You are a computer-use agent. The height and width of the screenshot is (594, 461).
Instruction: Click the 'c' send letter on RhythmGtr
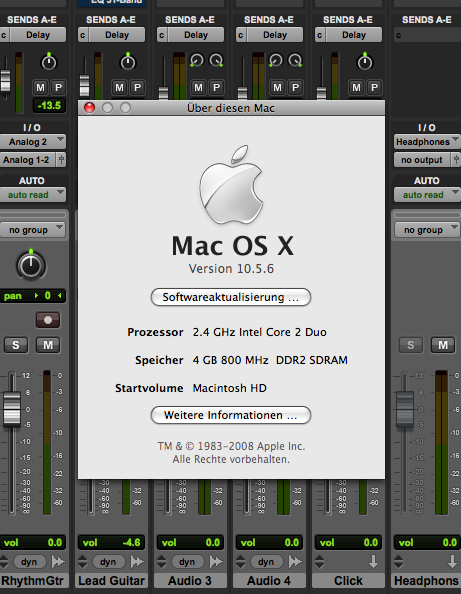tap(4, 35)
